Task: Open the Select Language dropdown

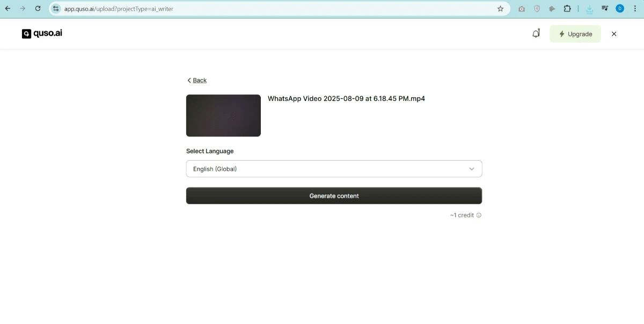Action: (334, 168)
